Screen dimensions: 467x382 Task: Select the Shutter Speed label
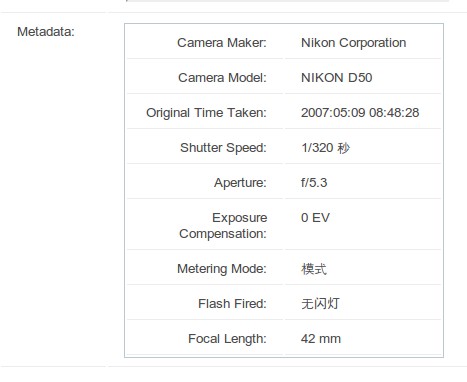point(223,148)
